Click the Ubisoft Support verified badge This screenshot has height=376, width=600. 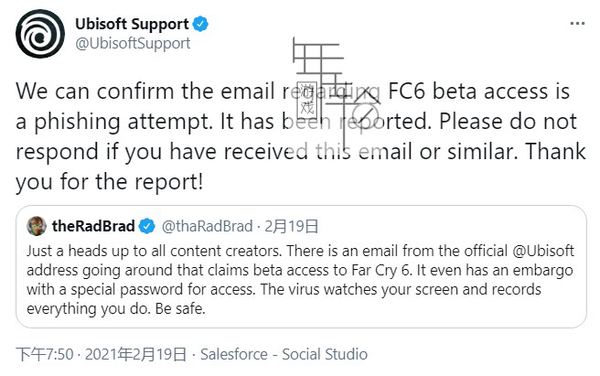click(201, 24)
